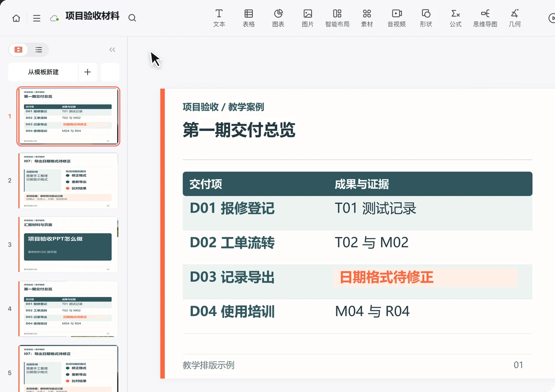Click 从模板新建 to create from template
Screen dimensions: 555x392
(43, 72)
